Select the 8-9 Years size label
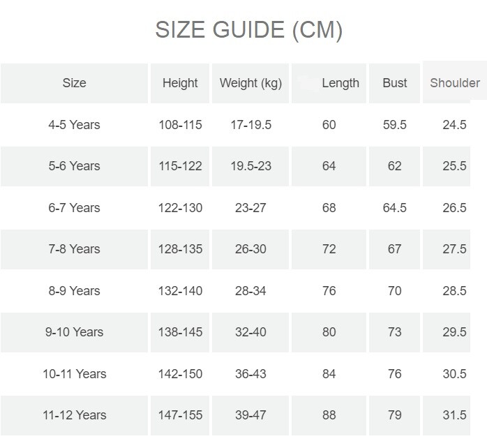This screenshot has width=487, height=448. coord(74,291)
